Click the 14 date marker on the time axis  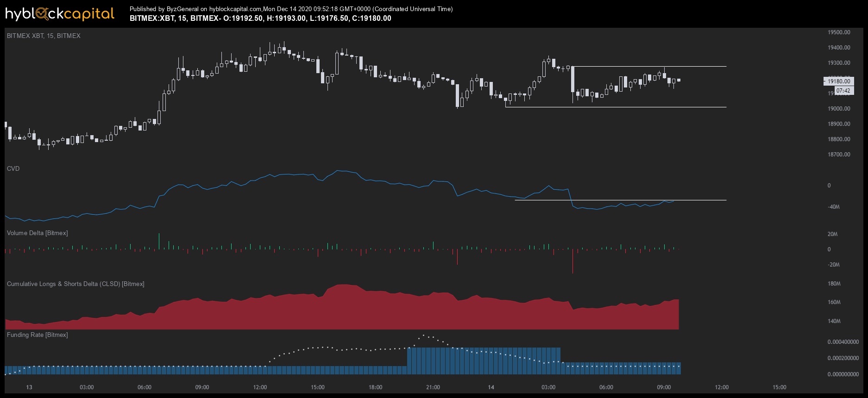[491, 387]
